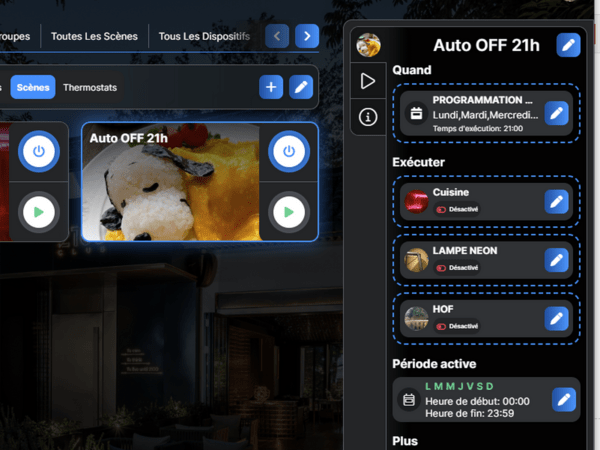This screenshot has height=450, width=600.
Task: Edit the Cuisine action
Action: click(x=557, y=201)
